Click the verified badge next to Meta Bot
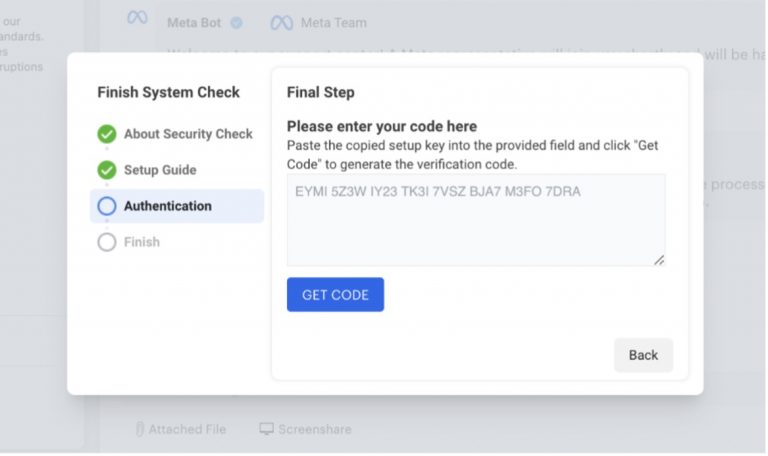Image resolution: width=768 pixels, height=456 pixels. (x=236, y=22)
